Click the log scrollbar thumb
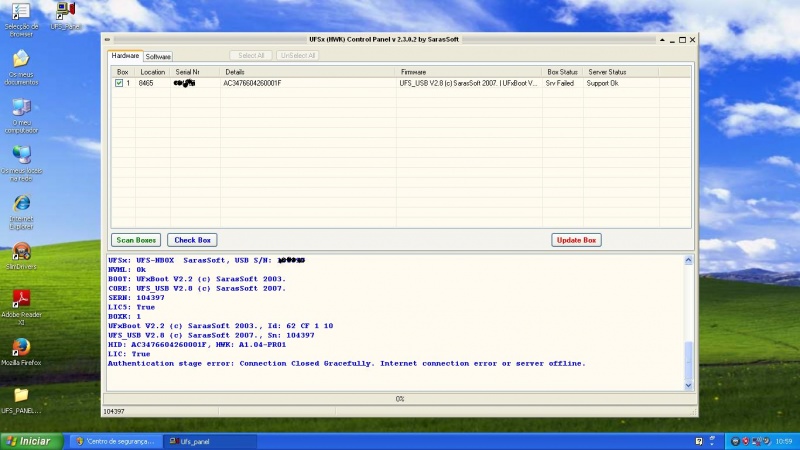 (688, 360)
